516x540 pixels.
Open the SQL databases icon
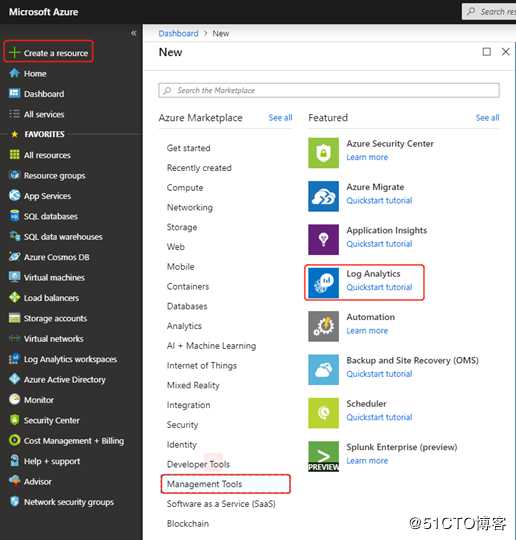[x=14, y=216]
